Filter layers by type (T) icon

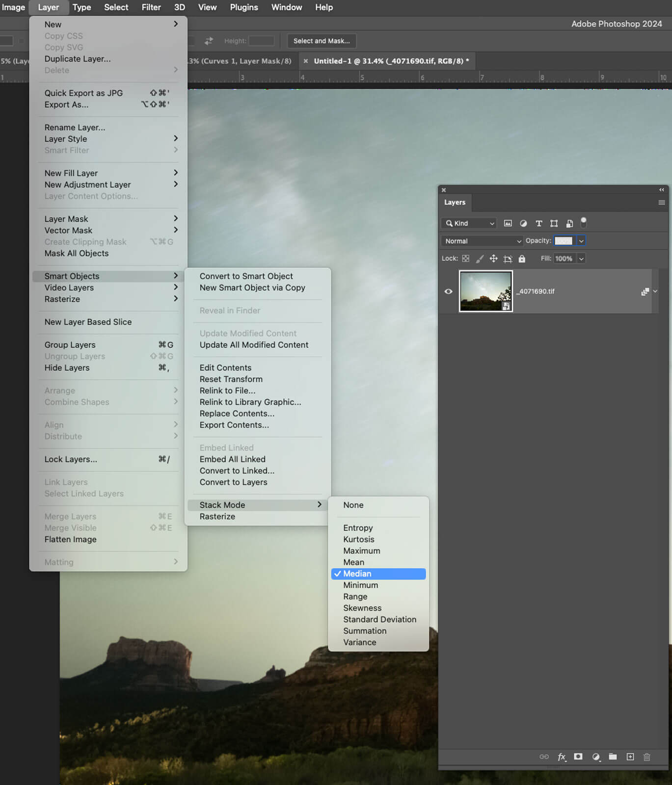(x=538, y=223)
